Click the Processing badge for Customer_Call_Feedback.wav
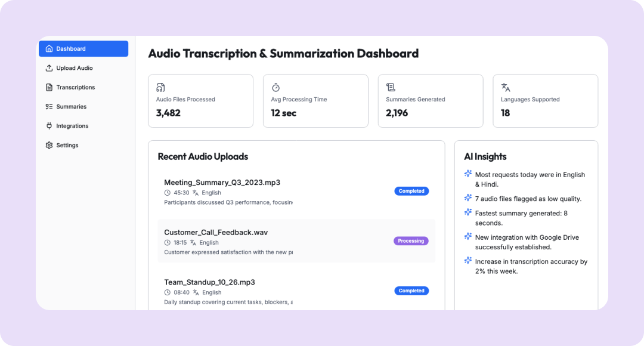The width and height of the screenshot is (644, 346). click(x=411, y=241)
